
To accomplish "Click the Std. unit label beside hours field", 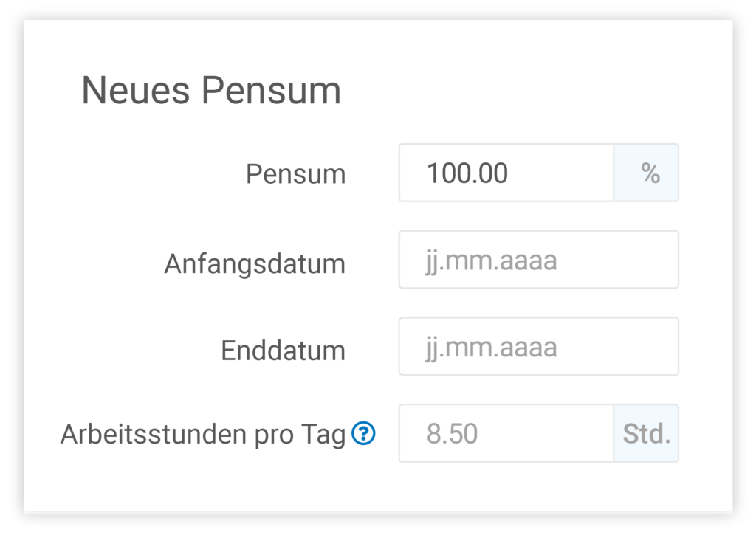I will (646, 434).
